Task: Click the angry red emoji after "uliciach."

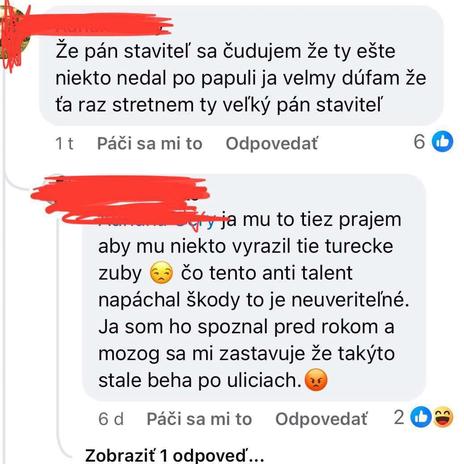Action: [316, 380]
